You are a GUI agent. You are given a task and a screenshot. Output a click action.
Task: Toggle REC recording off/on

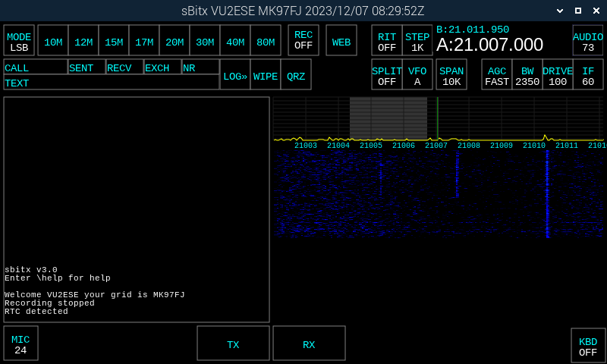303,41
